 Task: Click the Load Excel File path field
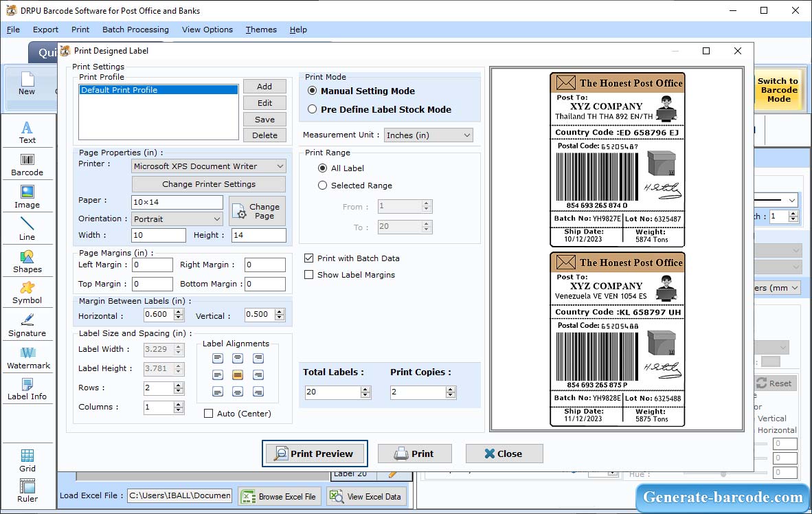(180, 496)
